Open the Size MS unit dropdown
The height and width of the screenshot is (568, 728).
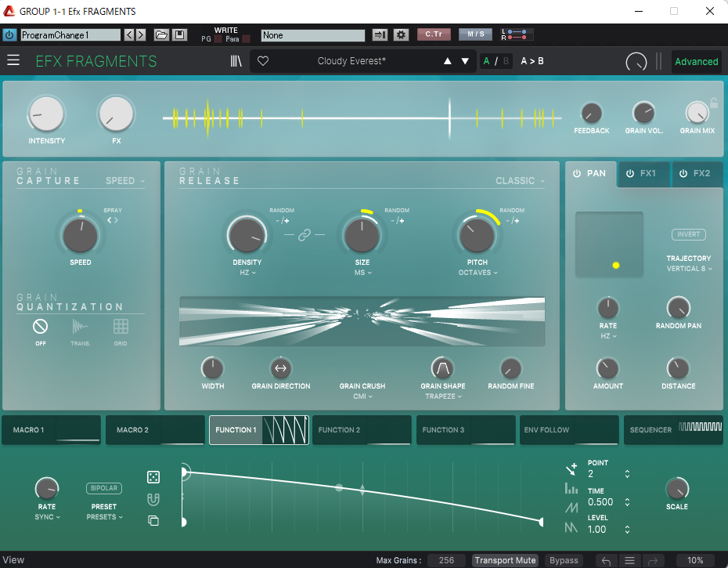click(x=362, y=273)
